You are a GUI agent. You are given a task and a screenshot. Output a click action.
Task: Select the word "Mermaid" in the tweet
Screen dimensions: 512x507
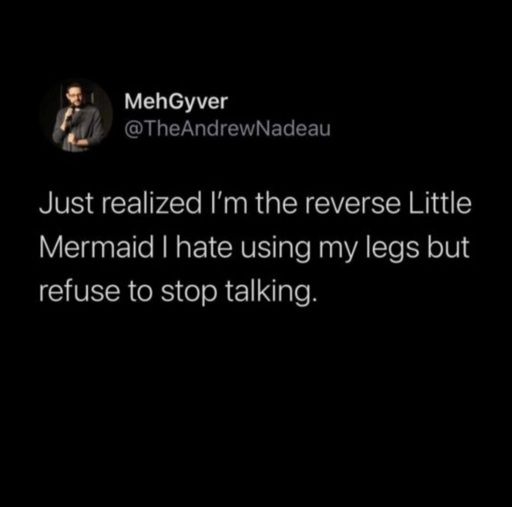(x=96, y=248)
